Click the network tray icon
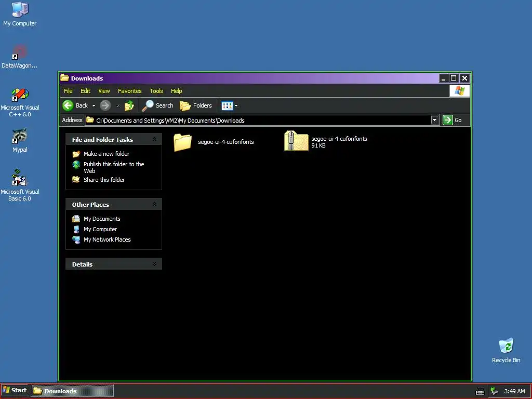This screenshot has height=399, width=532. [x=494, y=391]
